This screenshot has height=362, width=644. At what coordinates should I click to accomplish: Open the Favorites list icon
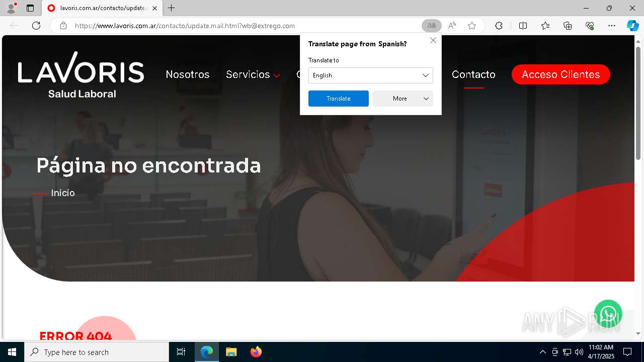(x=545, y=26)
